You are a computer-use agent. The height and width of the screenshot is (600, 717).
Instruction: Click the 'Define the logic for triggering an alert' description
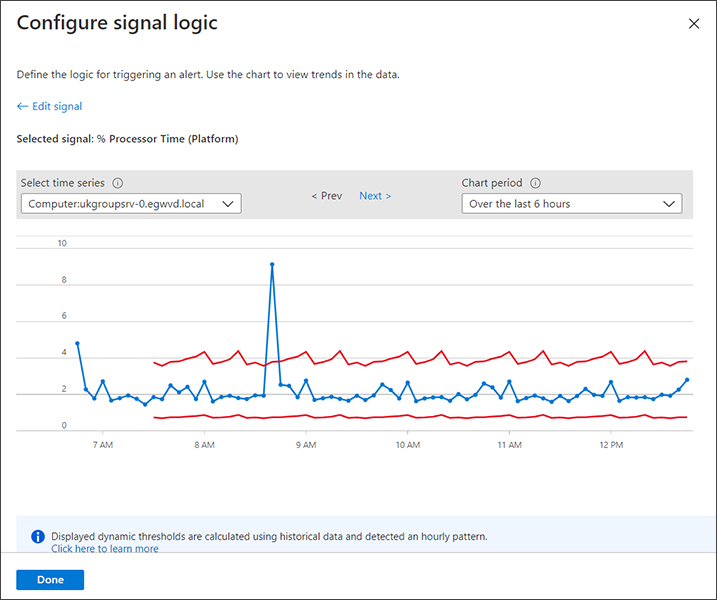click(x=208, y=75)
